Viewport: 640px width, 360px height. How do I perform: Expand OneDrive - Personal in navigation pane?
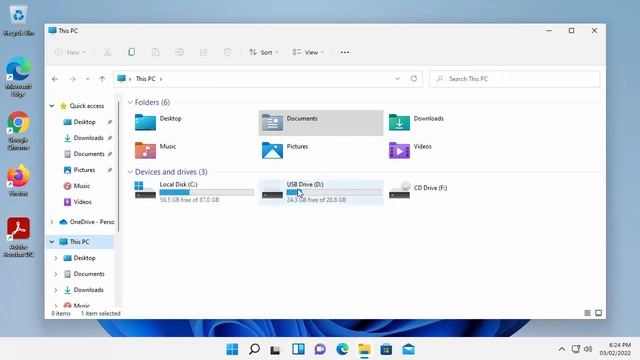pyautogui.click(x=52, y=222)
